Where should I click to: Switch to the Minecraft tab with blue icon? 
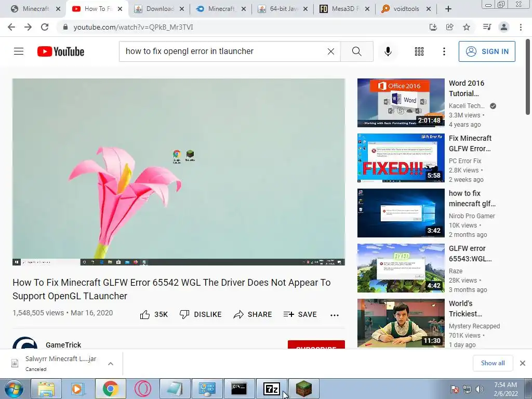(221, 9)
